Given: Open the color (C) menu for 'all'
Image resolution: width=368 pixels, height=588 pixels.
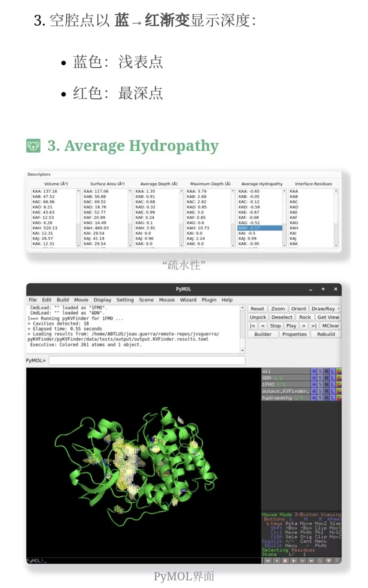Looking at the screenshot, I should 339,371.
